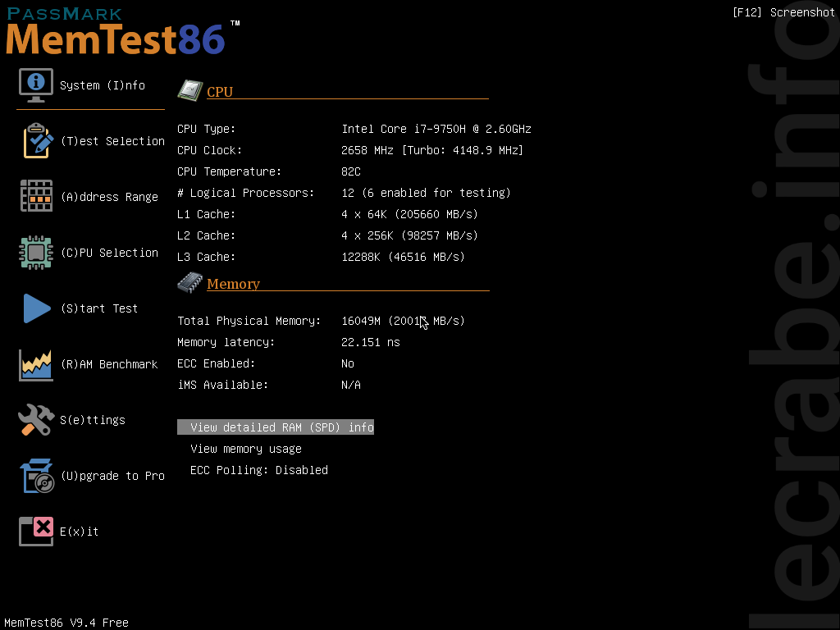Click the MemTest86 V9.4 Free version text
The width and height of the screenshot is (840, 630).
tap(66, 623)
